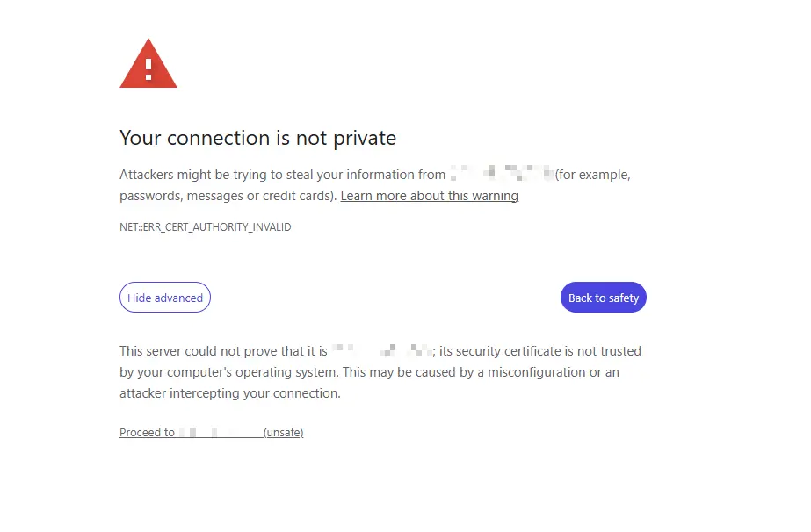Toggle advanced details with 'Hide advanced'
Screen dimensions: 811x532
tap(164, 297)
